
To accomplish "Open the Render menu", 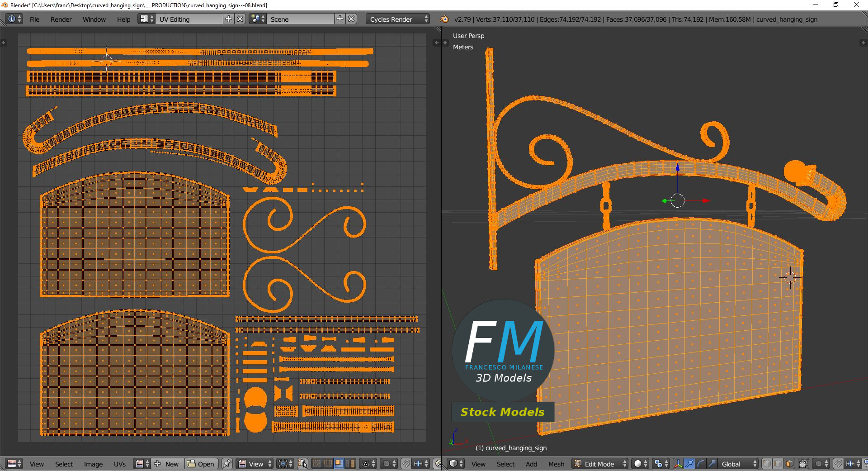I will [61, 19].
